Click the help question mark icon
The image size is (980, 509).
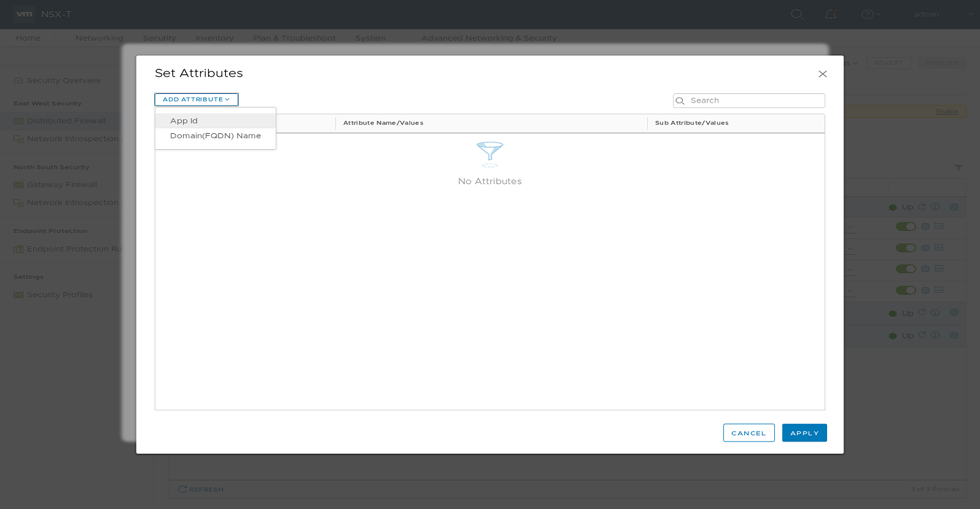[x=867, y=14]
